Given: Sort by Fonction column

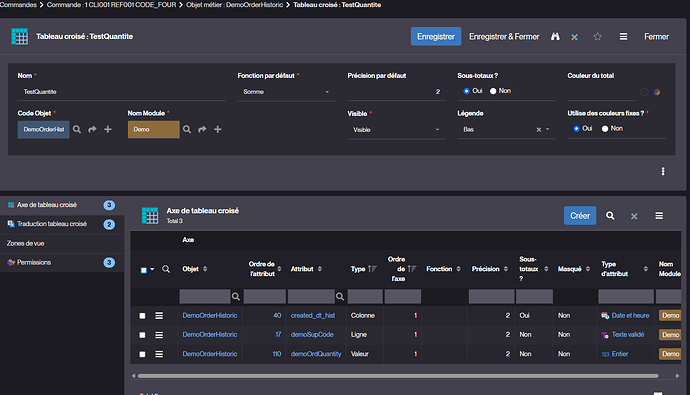Looking at the screenshot, I should (459, 269).
